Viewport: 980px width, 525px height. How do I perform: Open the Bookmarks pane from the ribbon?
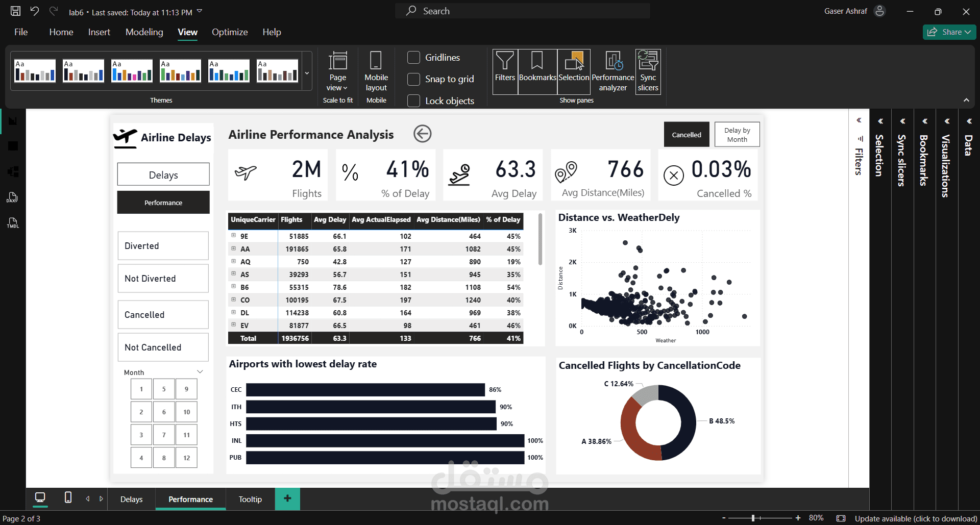click(537, 72)
